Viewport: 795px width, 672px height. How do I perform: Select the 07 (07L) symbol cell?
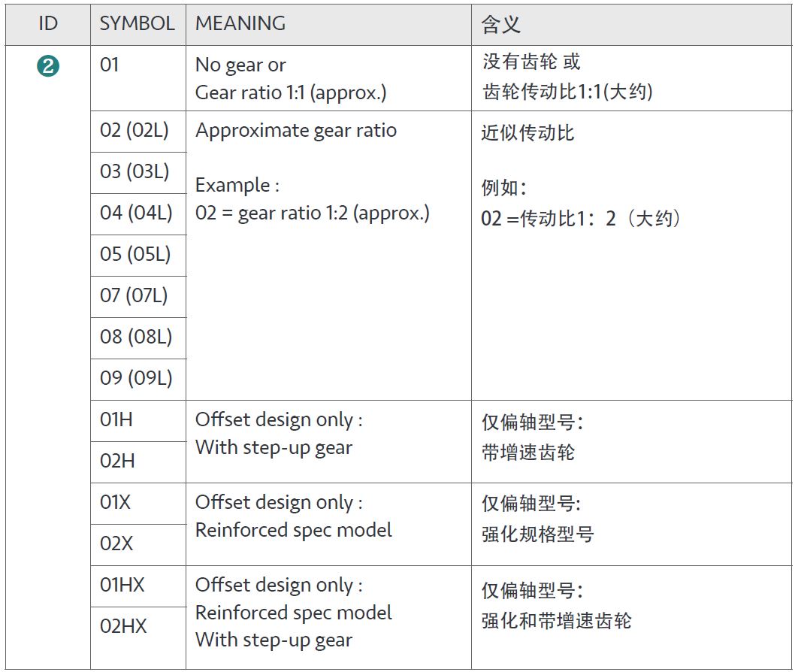(134, 296)
